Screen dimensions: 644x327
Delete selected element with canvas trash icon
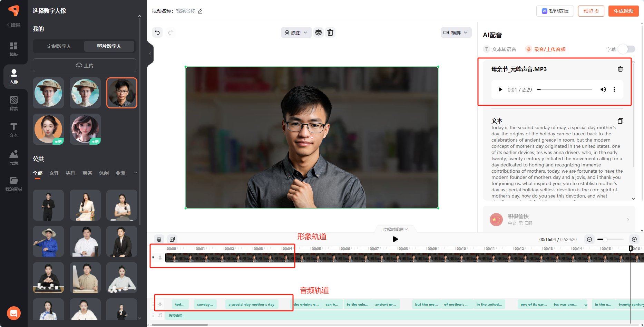click(x=330, y=32)
